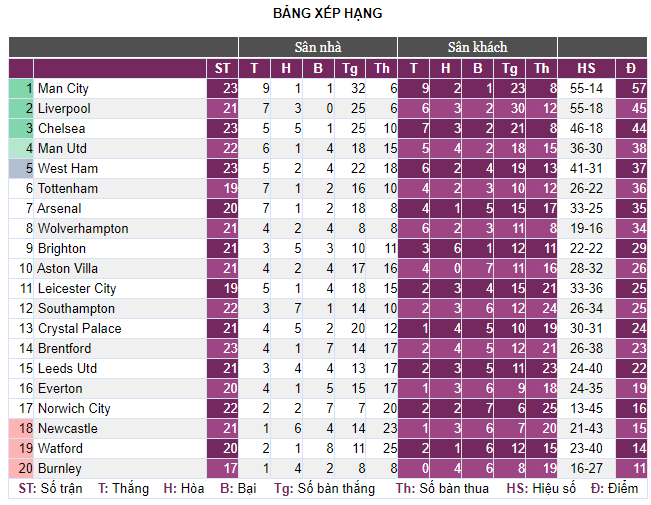Click the HS column header
The height and width of the screenshot is (505, 651).
point(586,69)
